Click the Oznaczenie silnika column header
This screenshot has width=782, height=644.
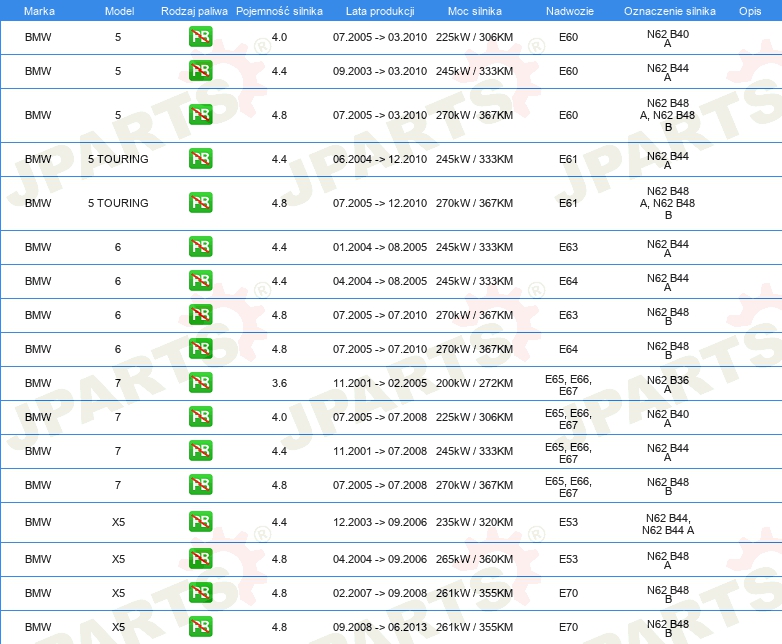click(x=670, y=11)
